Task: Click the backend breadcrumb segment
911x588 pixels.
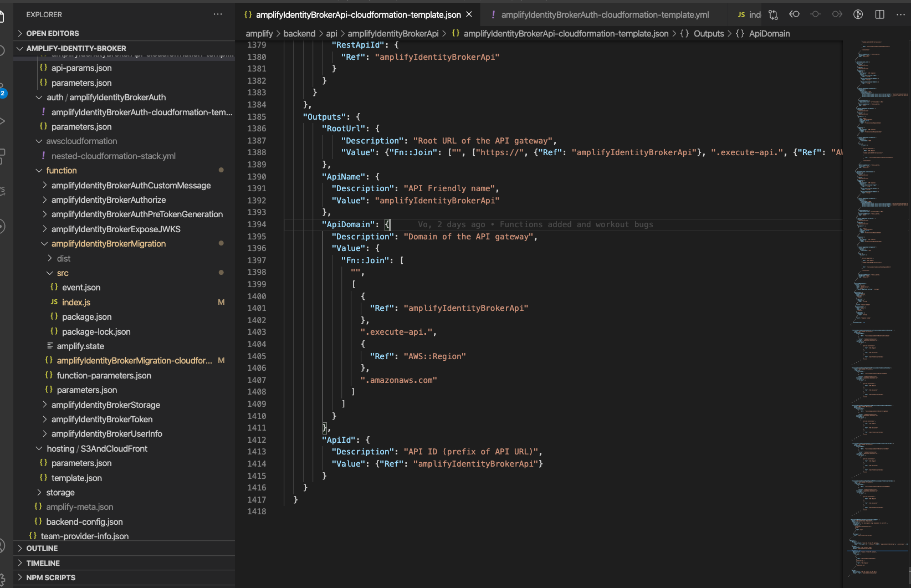Action: click(x=299, y=33)
